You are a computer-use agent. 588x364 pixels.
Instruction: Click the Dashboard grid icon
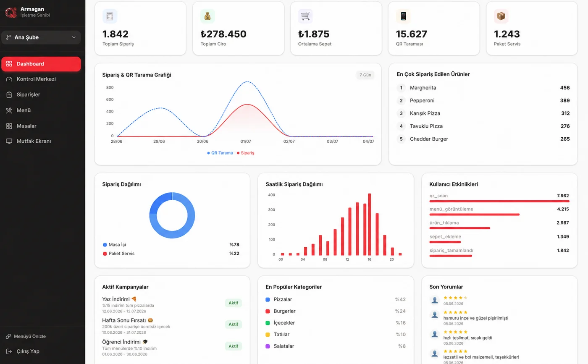(x=9, y=64)
